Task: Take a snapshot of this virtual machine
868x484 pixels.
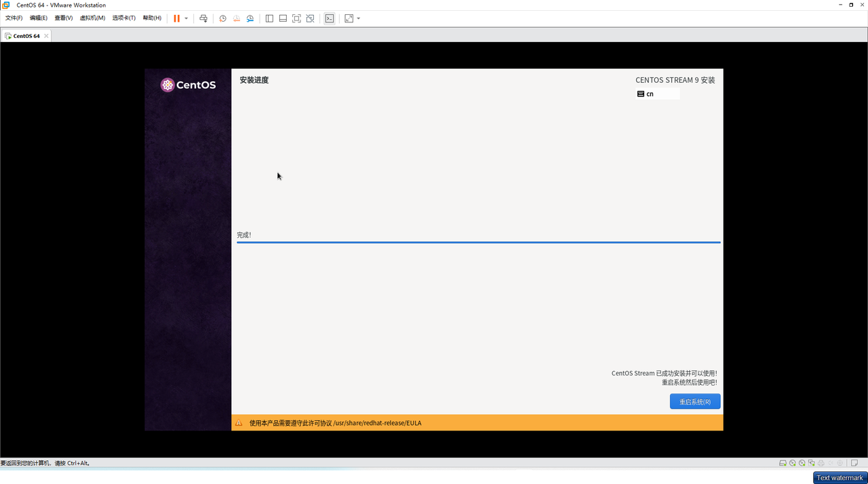Action: pos(222,18)
